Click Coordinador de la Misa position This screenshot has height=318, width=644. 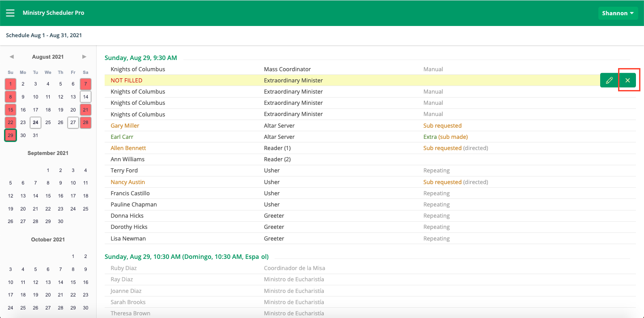coord(294,268)
